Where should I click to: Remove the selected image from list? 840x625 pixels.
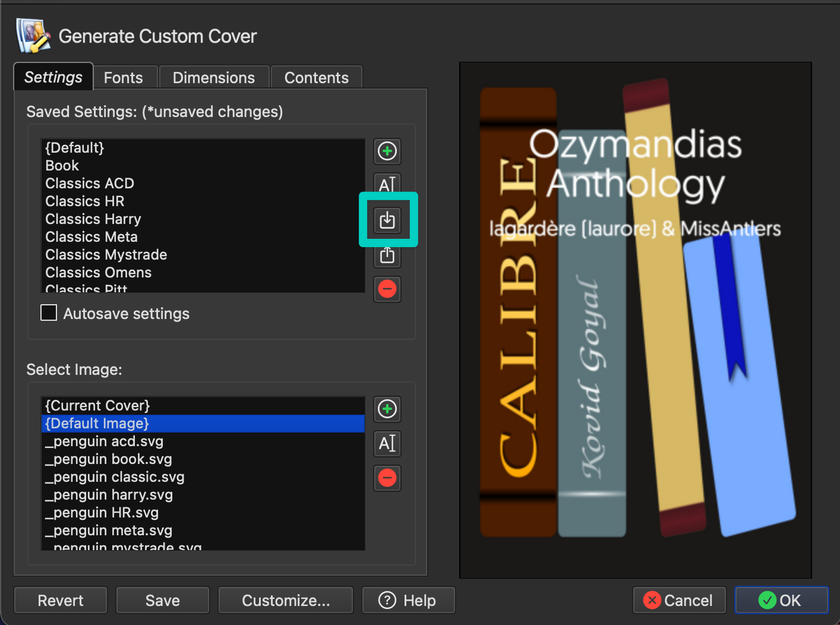(387, 478)
